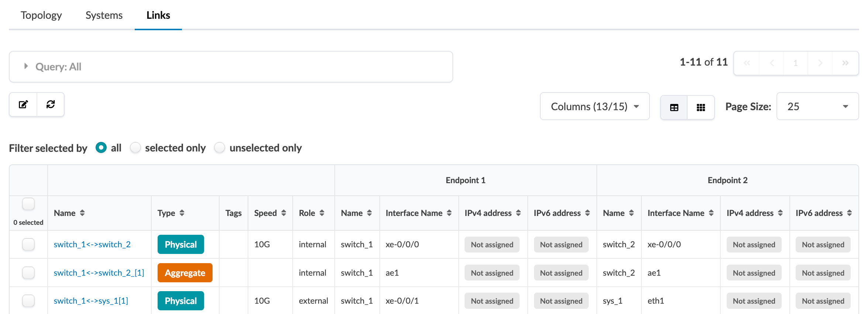The image size is (868, 314).
Task: Tick the select-all links checkbox
Action: (x=28, y=204)
